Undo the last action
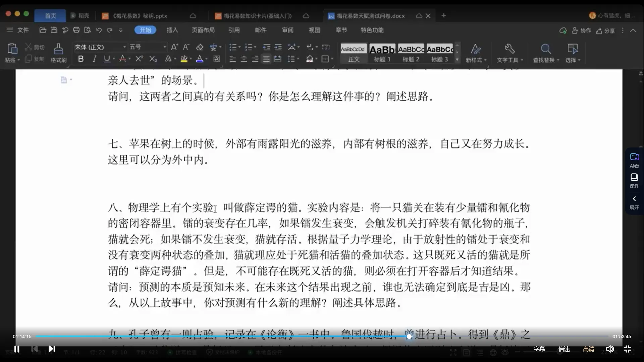644x362 pixels. (99, 30)
